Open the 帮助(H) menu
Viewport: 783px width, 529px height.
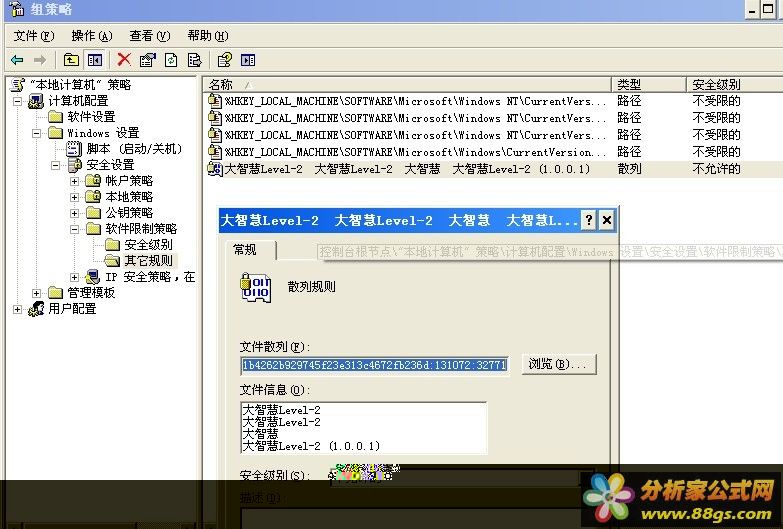pyautogui.click(x=208, y=36)
